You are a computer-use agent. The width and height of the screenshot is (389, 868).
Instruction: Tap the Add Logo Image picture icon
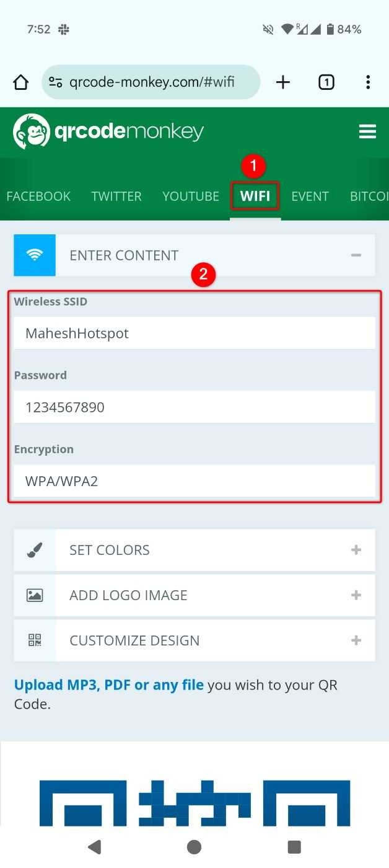click(x=35, y=595)
